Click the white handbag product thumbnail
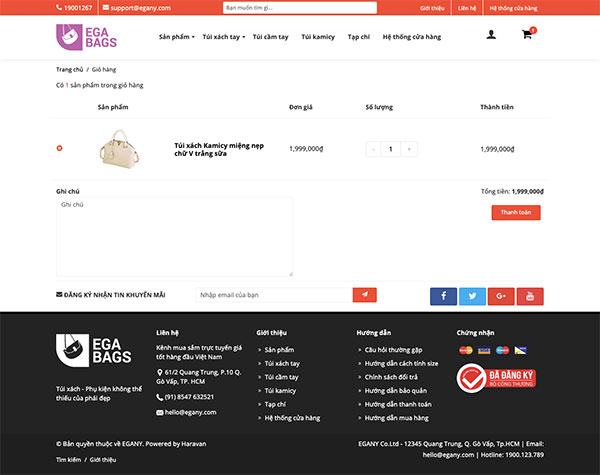 [x=120, y=149]
